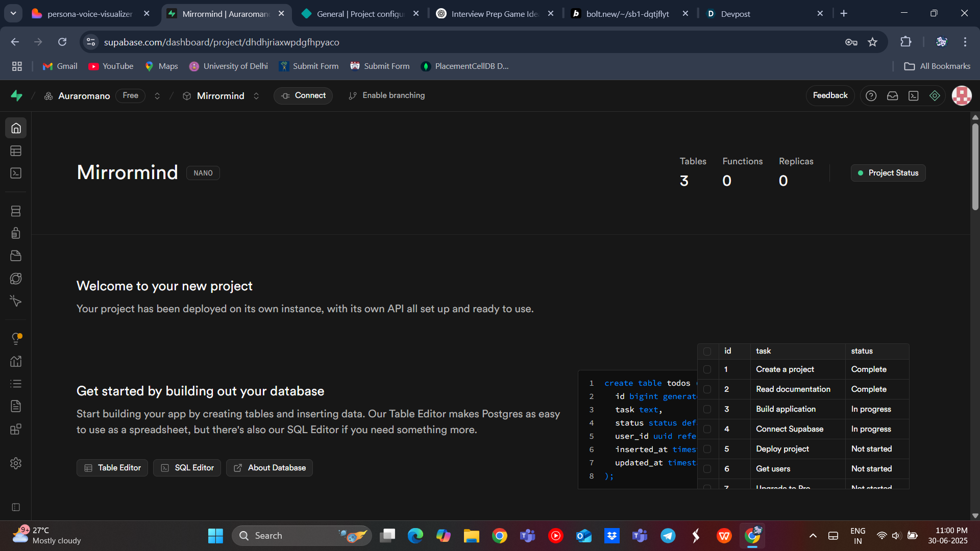
Task: Open Advisors lightbulb icon in sidebar
Action: pyautogui.click(x=16, y=338)
